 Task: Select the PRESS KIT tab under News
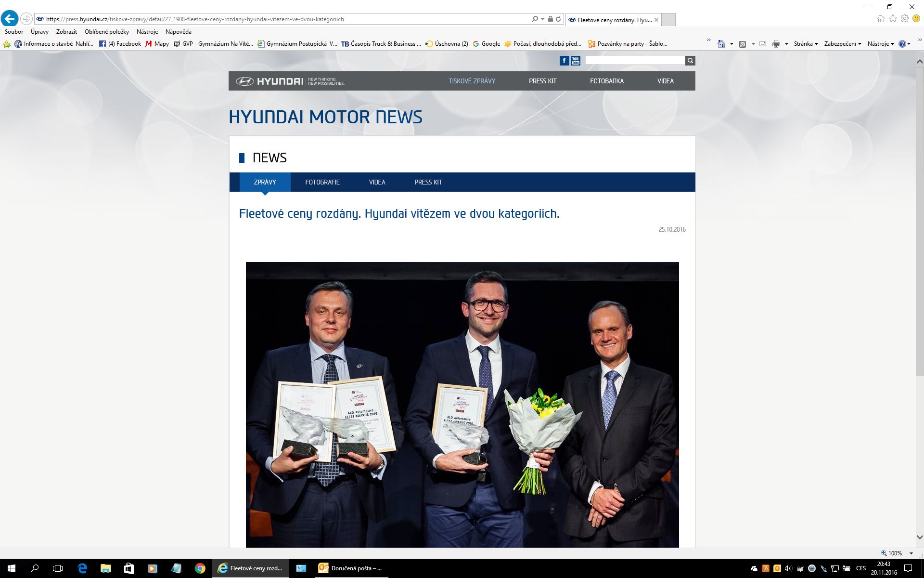coord(428,182)
